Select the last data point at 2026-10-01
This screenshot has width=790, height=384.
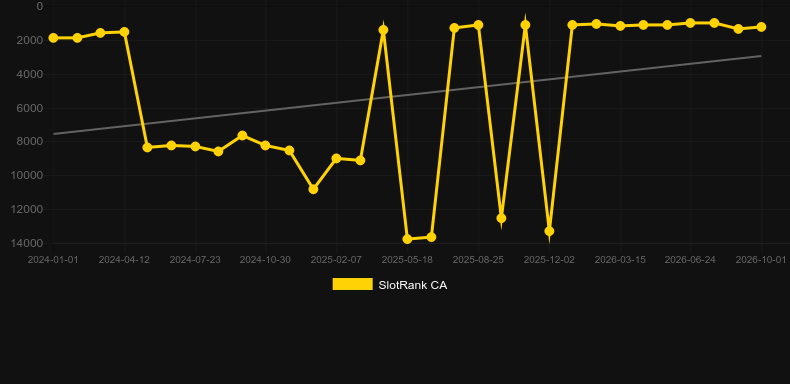pos(761,27)
